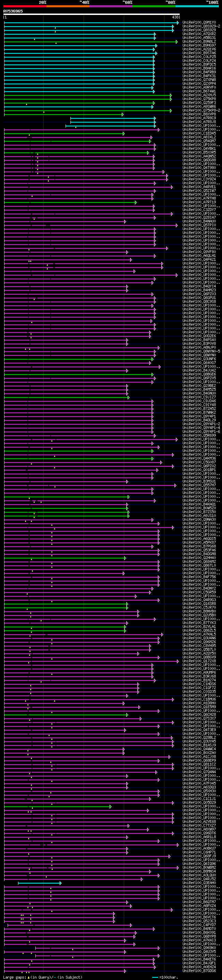222x980 pixels.
Task: Click the UniRef100_C3Y9Z4 label
Action: [199, 179]
